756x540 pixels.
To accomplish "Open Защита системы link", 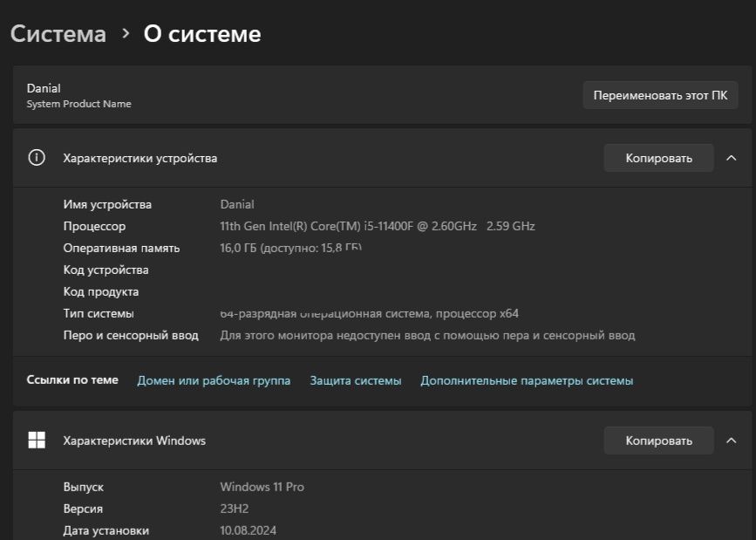I will tap(356, 380).
